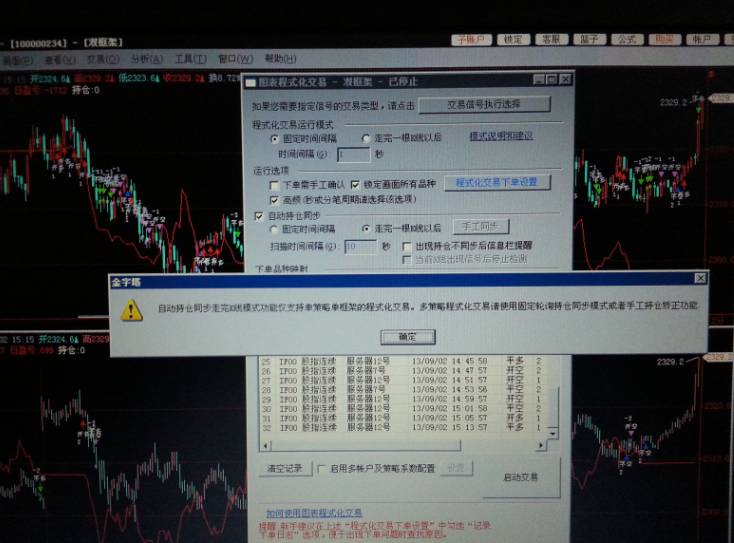The width and height of the screenshot is (734, 543).
Task: Click the 启动交易 button
Action: coord(520,477)
